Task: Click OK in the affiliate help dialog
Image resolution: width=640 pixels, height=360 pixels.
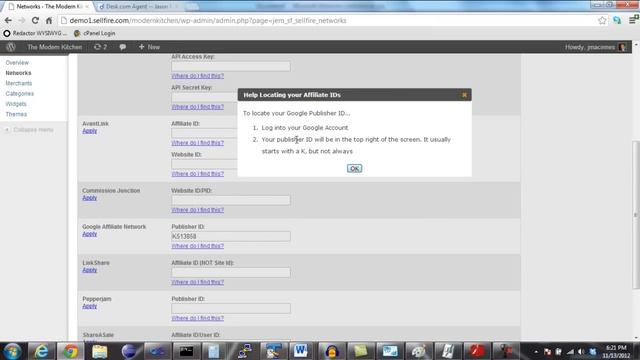Action: pyautogui.click(x=354, y=169)
